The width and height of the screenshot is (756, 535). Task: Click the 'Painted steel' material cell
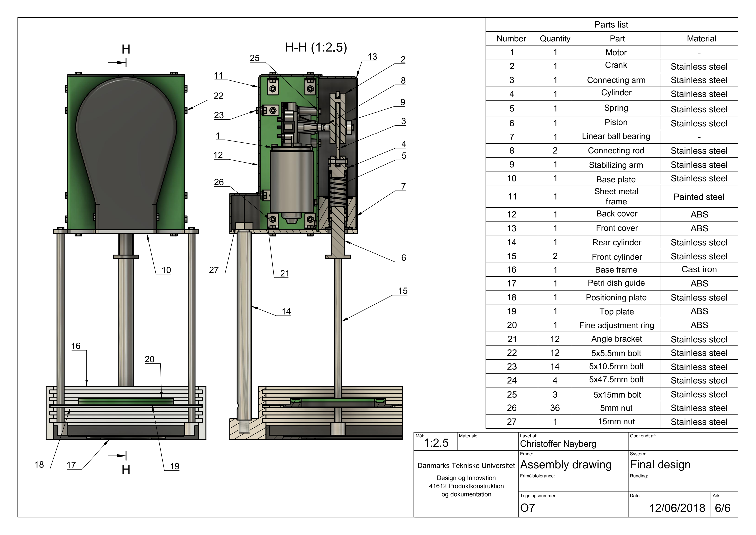pos(699,197)
